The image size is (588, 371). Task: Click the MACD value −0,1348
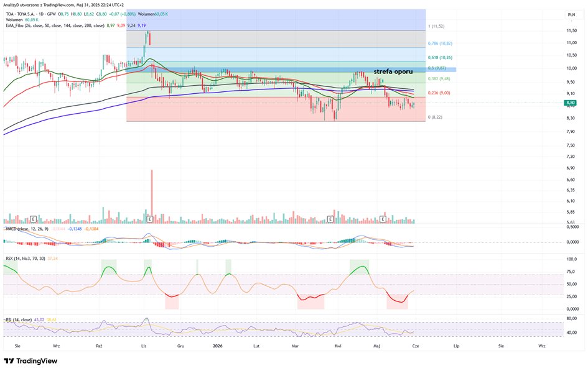point(75,228)
